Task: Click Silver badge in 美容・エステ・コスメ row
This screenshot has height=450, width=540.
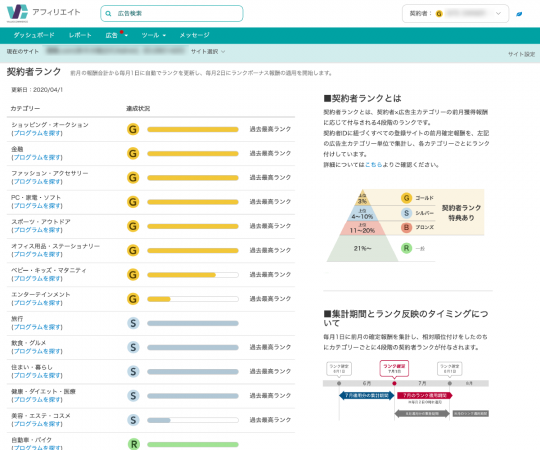Action: pos(133,420)
